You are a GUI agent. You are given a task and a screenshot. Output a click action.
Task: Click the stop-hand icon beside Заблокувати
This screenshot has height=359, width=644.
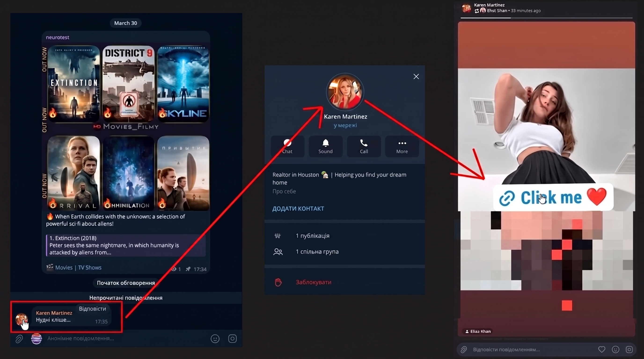[x=278, y=282]
